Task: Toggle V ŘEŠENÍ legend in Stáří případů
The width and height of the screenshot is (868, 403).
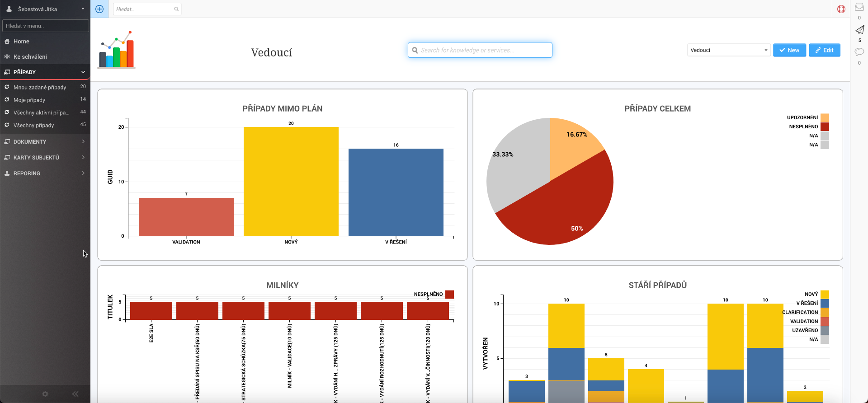Action: point(807,303)
